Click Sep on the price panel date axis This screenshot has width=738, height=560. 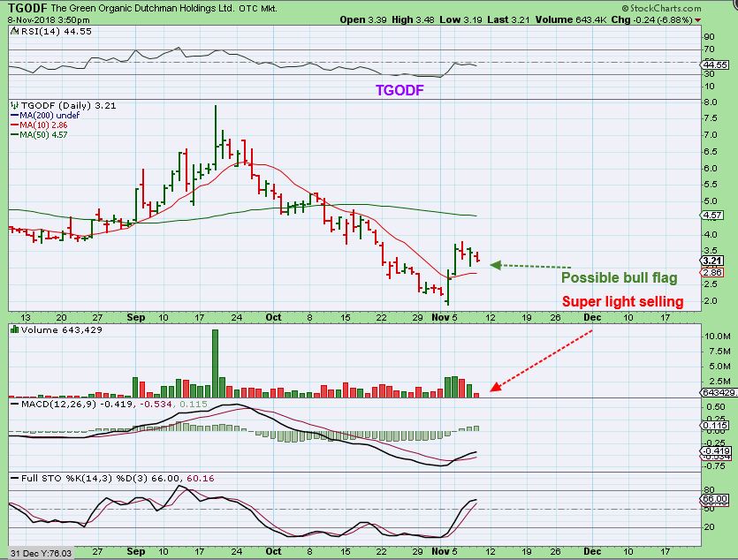pyautogui.click(x=135, y=317)
